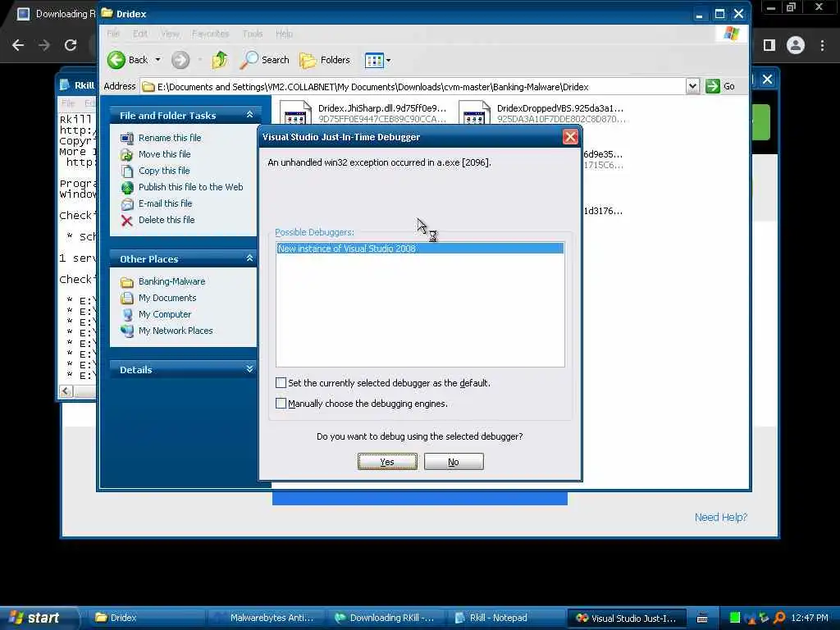Click the Copy this file icon
840x630 pixels.
click(x=127, y=171)
